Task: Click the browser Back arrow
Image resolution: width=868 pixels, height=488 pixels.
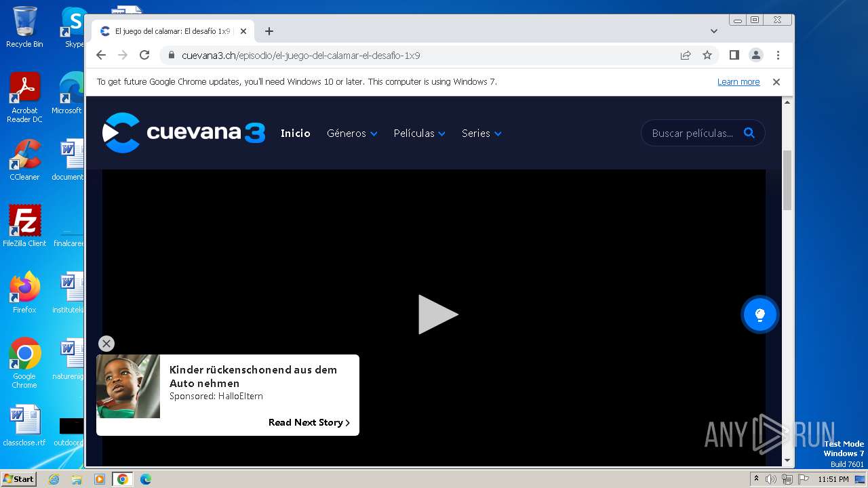Action: coord(101,55)
